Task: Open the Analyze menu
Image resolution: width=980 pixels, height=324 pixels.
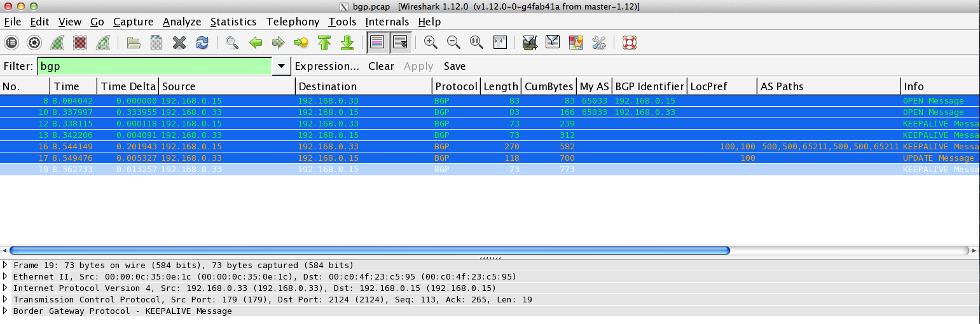Action: (x=182, y=22)
